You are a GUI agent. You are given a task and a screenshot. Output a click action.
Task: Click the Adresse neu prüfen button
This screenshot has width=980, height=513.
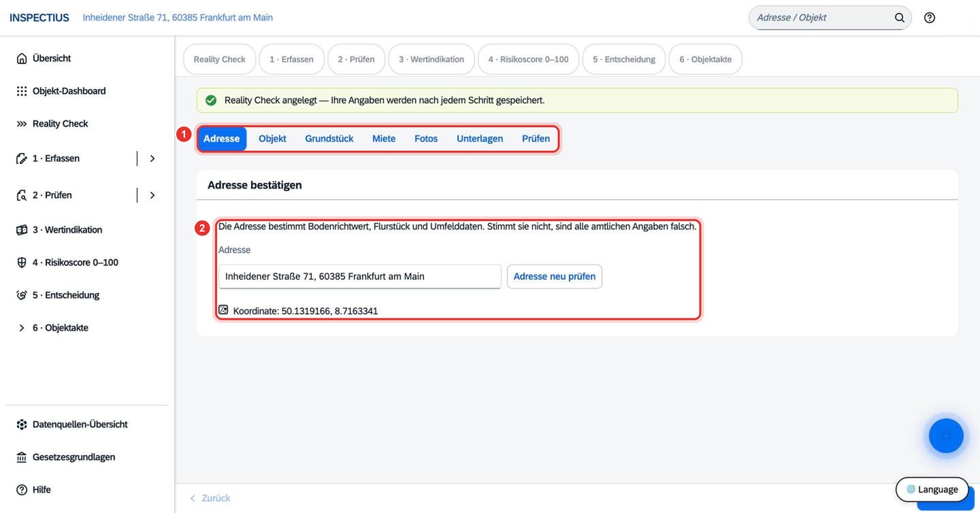(x=555, y=276)
